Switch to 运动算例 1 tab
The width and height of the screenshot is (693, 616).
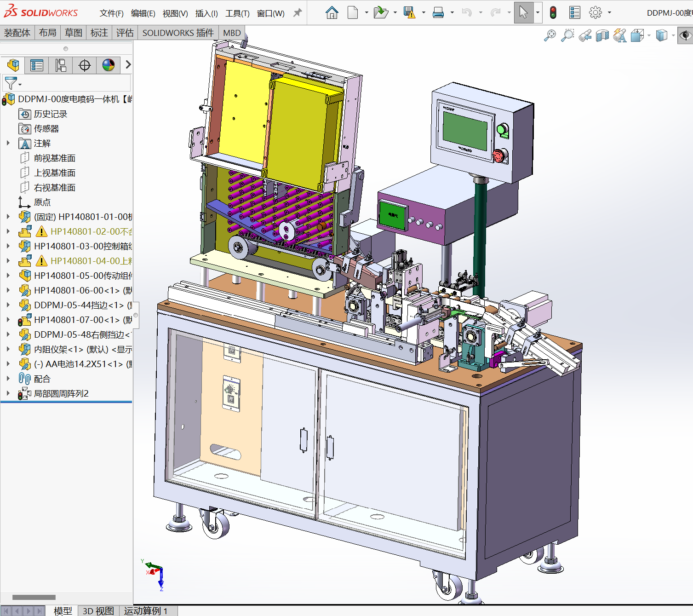pos(146,610)
